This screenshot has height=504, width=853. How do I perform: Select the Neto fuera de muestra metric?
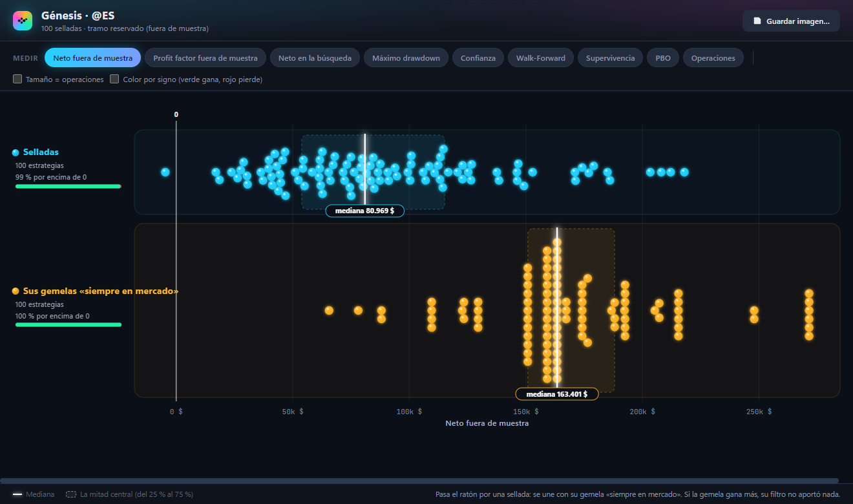(x=92, y=58)
